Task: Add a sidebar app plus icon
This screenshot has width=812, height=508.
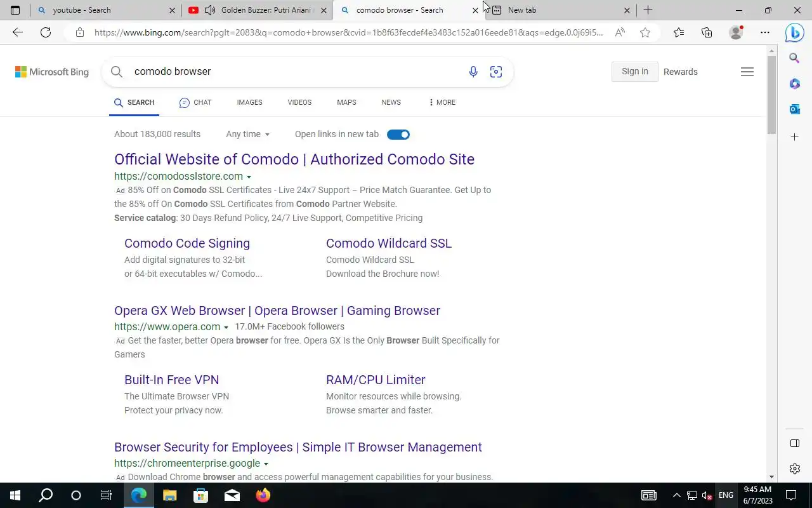Action: pos(794,137)
